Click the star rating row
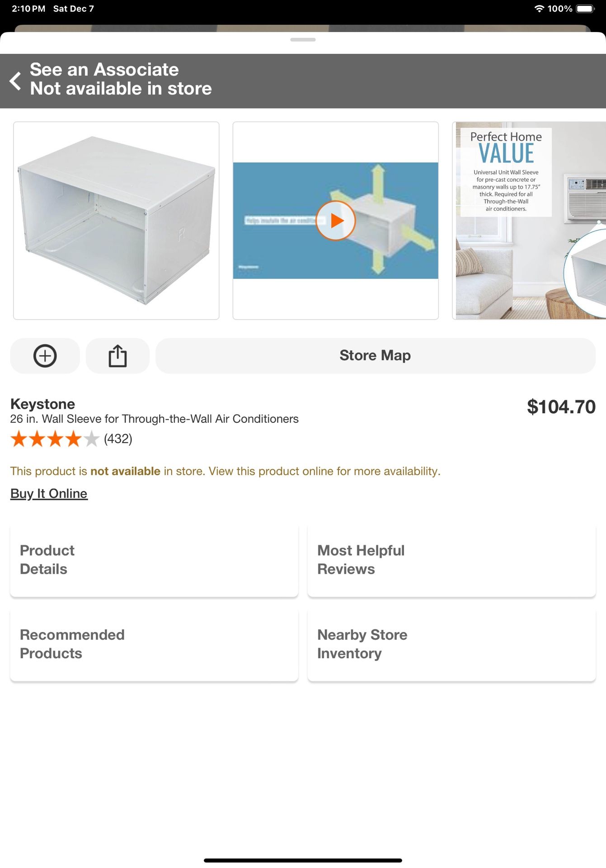Image resolution: width=606 pixels, height=868 pixels. tap(55, 439)
